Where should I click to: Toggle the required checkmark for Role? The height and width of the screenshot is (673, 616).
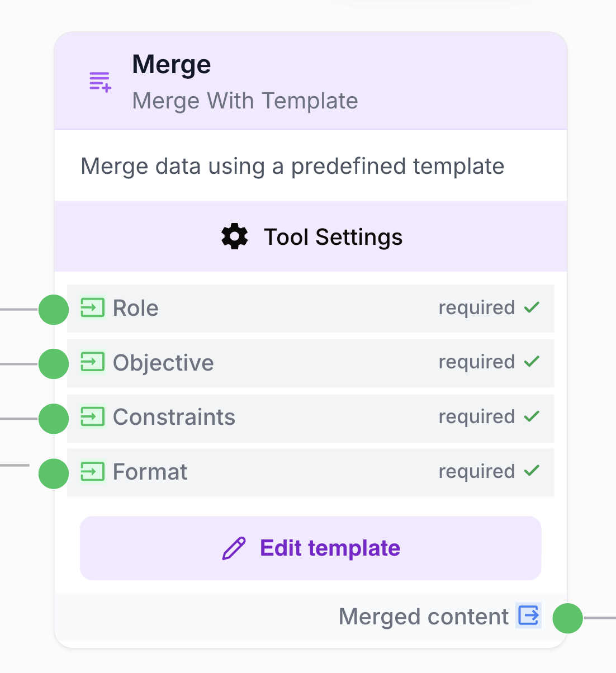[x=532, y=307]
